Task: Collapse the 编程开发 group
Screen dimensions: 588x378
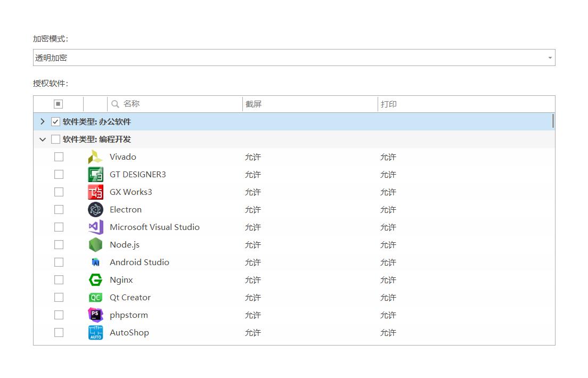Action: point(43,139)
